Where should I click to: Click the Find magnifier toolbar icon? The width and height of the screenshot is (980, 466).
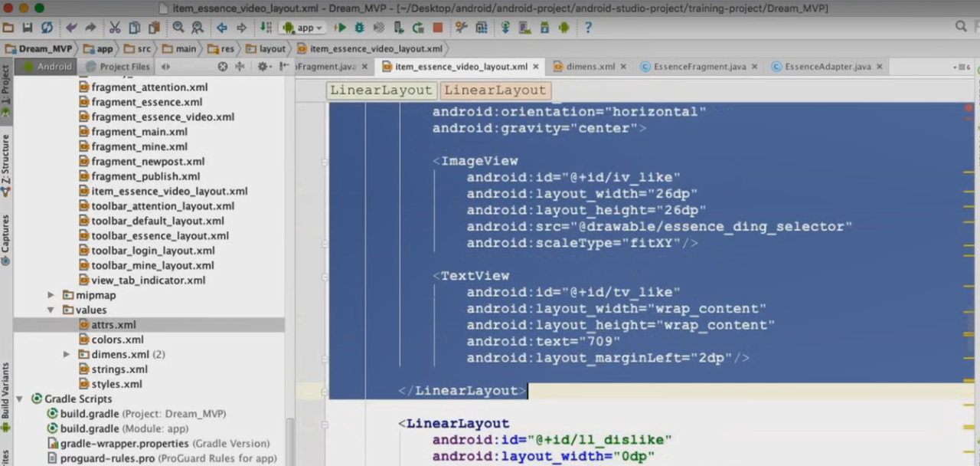click(x=178, y=28)
